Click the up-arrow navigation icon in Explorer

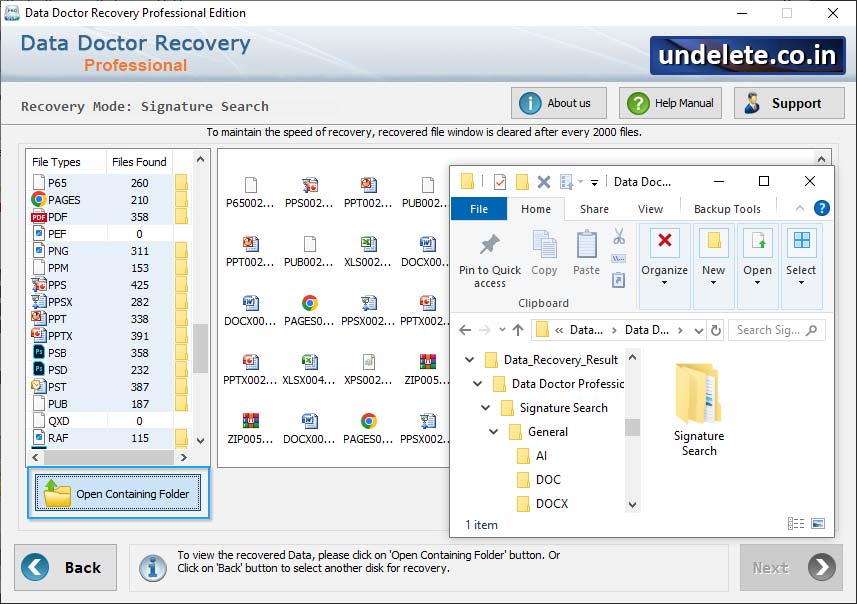click(517, 330)
